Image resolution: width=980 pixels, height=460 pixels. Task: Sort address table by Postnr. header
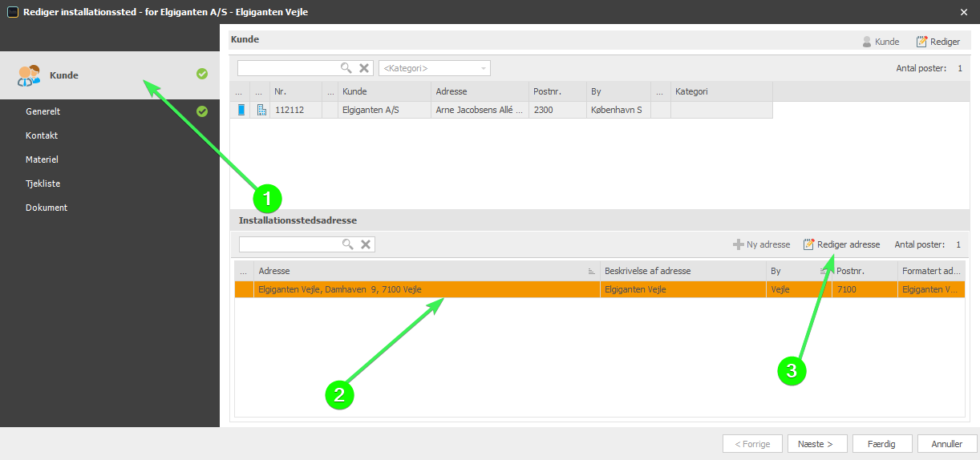click(865, 271)
